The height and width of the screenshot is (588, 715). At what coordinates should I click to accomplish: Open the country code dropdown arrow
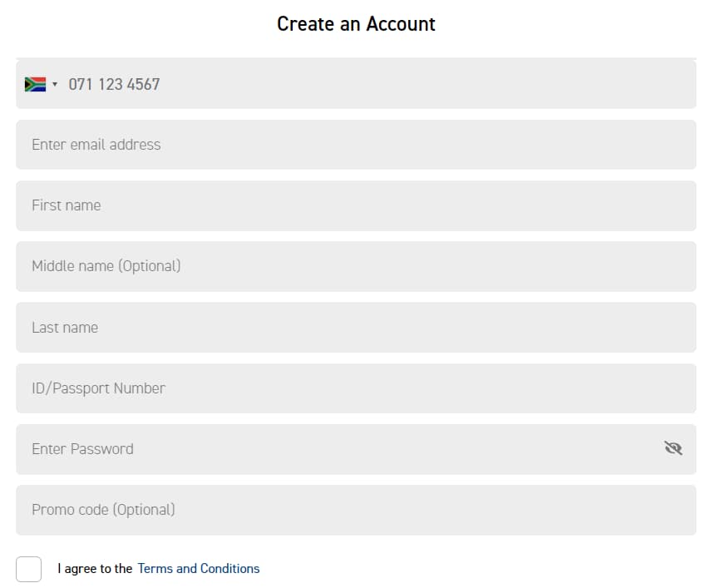coord(55,84)
